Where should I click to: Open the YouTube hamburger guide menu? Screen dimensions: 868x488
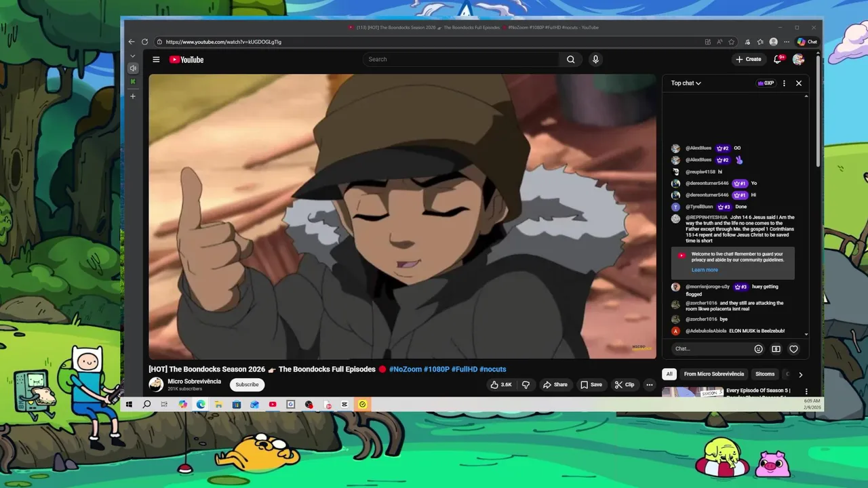coord(156,60)
